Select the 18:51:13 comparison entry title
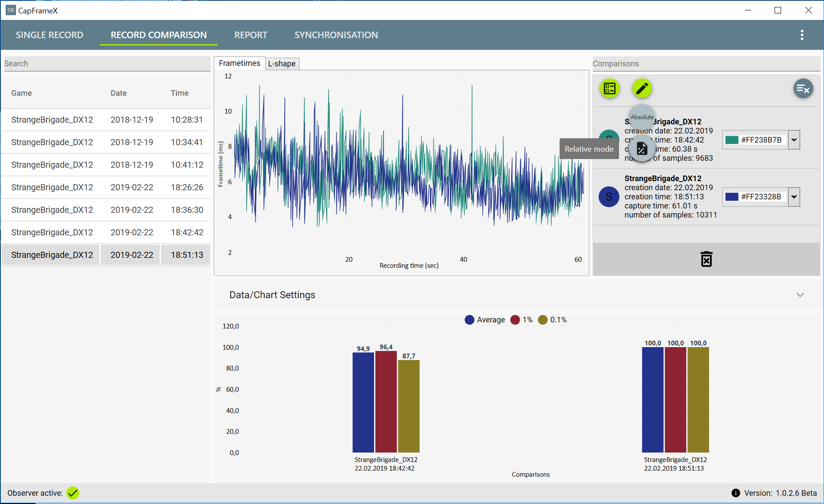Screen dimensions: 824x504 point(663,179)
